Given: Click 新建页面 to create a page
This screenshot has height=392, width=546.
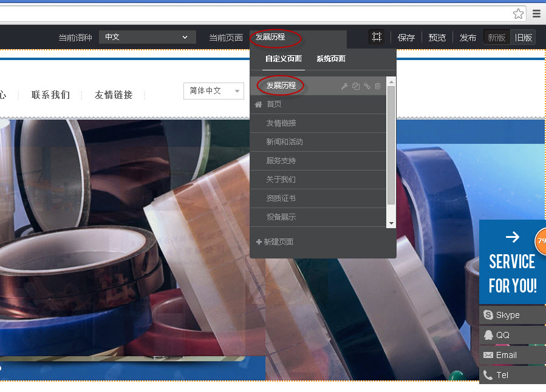Looking at the screenshot, I should 275,242.
